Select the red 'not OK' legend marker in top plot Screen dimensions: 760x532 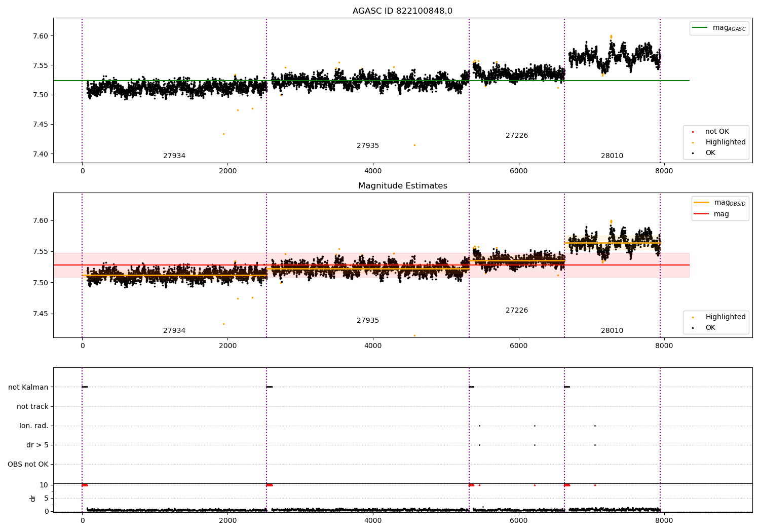coord(693,132)
